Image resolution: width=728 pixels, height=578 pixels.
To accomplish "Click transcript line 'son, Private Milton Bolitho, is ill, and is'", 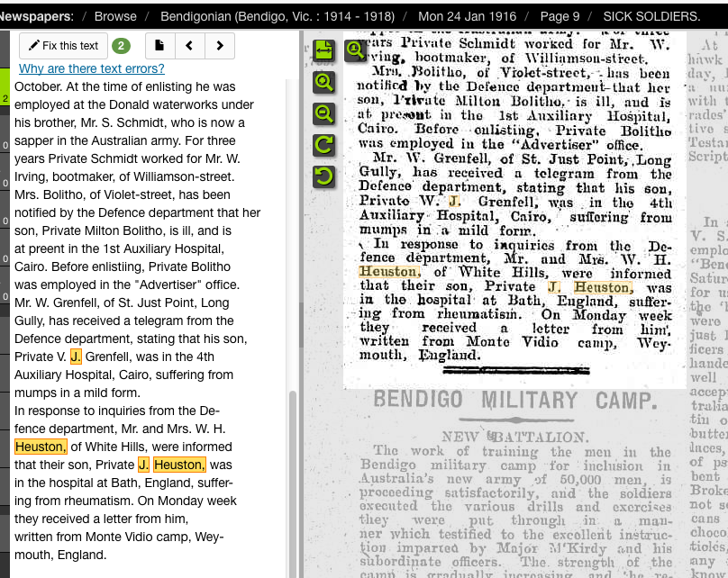I will 123,231.
